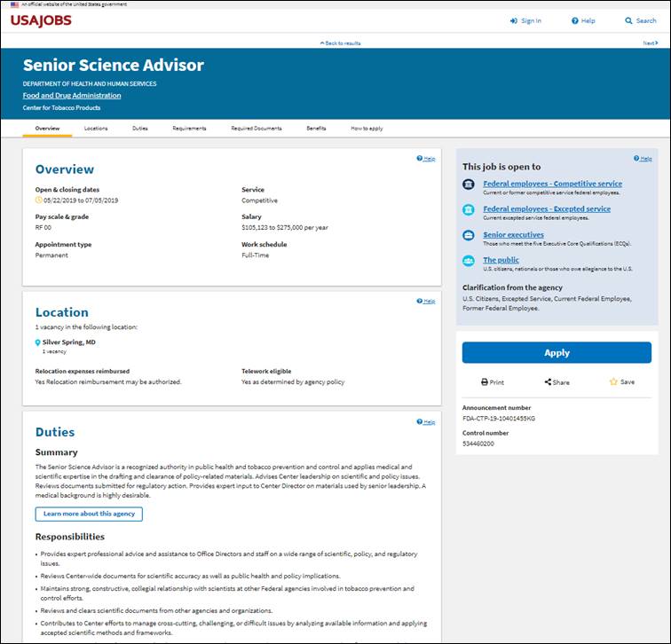
Task: Open Help in 'This job is open to' panel
Action: pos(643,159)
